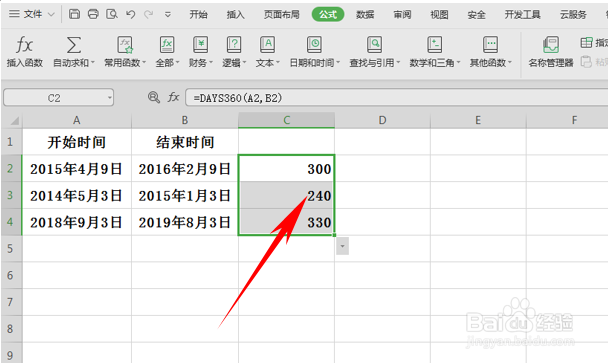
Task: Click the magnifier icon beside formula bar
Action: [x=154, y=97]
